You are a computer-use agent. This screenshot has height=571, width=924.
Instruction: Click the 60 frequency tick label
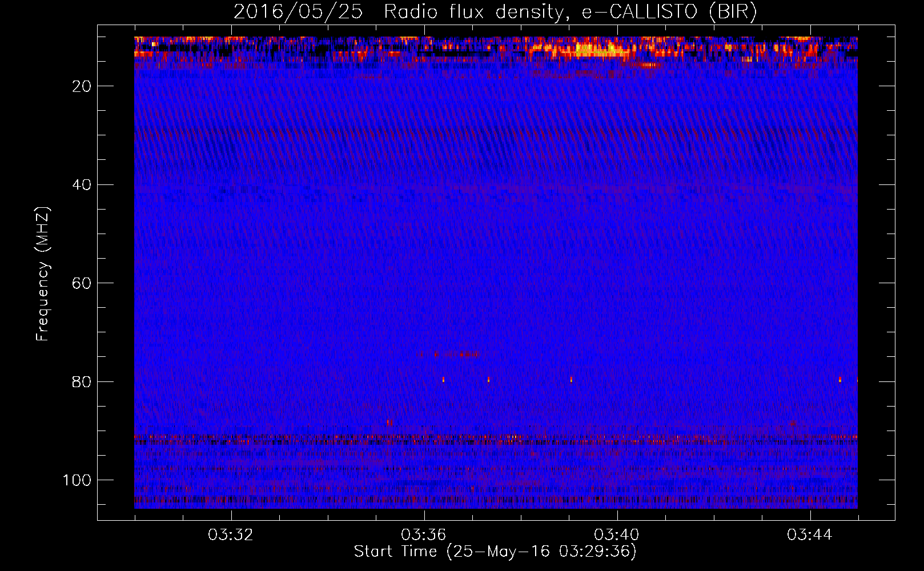[82, 283]
